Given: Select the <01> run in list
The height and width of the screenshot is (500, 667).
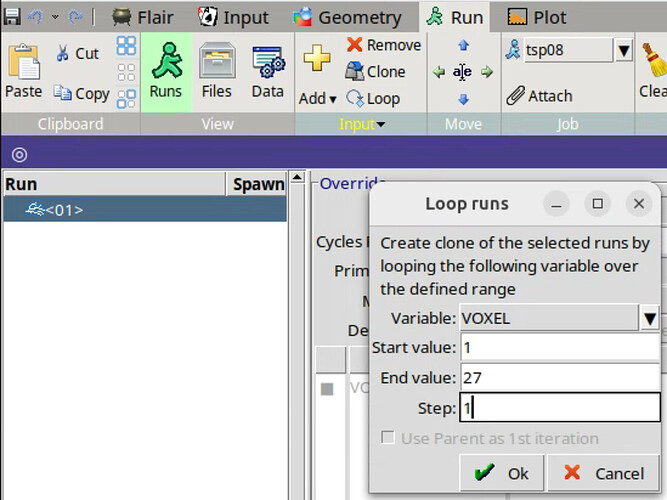Looking at the screenshot, I should click(x=65, y=209).
